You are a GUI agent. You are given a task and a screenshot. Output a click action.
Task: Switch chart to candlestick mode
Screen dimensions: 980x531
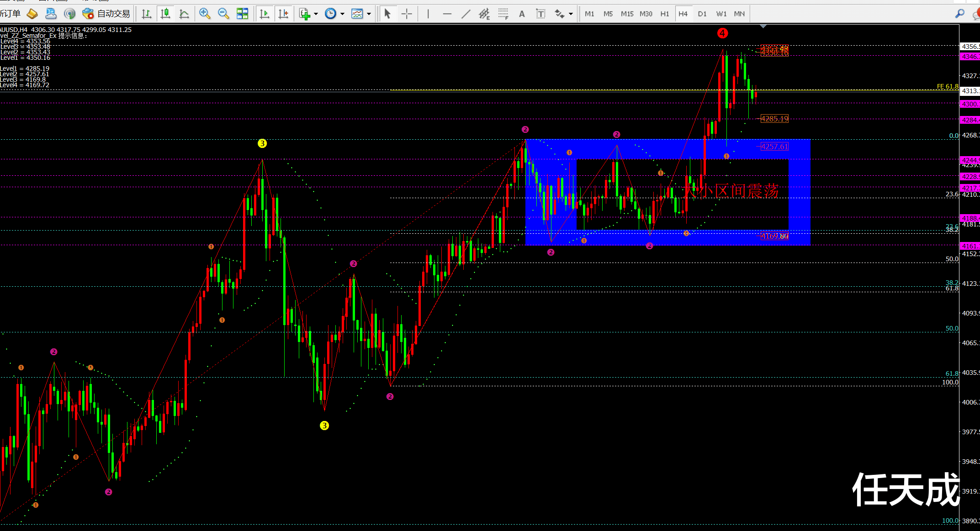coord(165,14)
